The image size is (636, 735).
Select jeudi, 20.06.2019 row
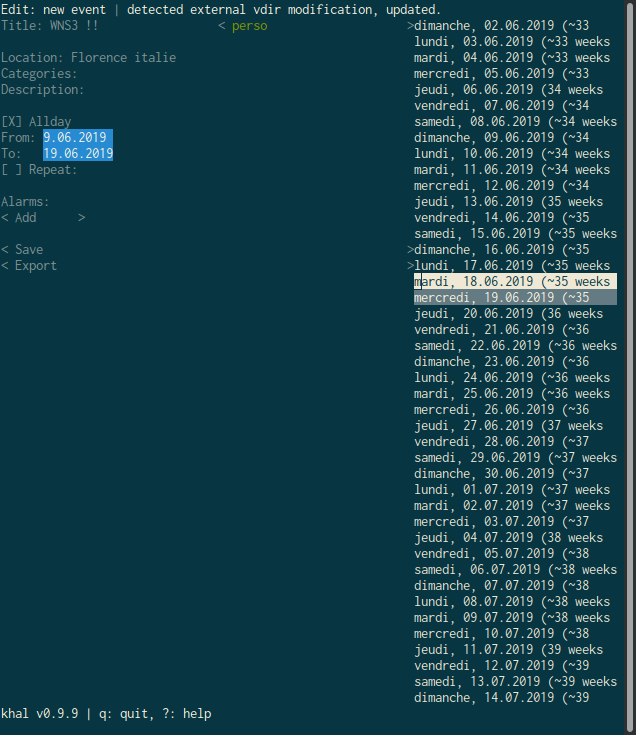click(x=515, y=314)
